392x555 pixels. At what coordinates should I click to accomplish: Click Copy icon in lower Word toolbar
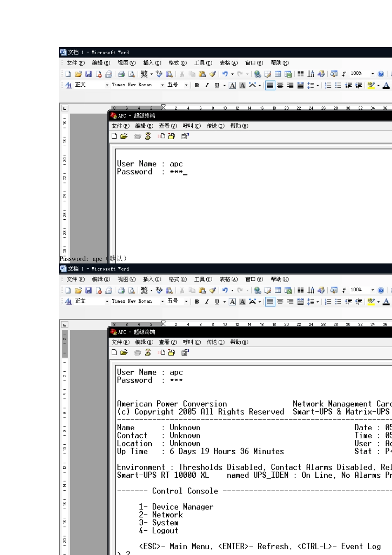192,290
